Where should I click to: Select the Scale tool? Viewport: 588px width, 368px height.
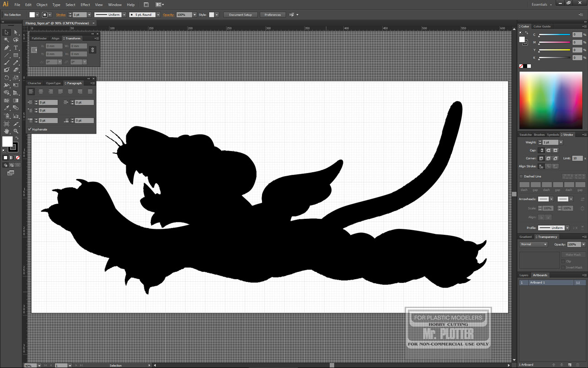(x=16, y=78)
